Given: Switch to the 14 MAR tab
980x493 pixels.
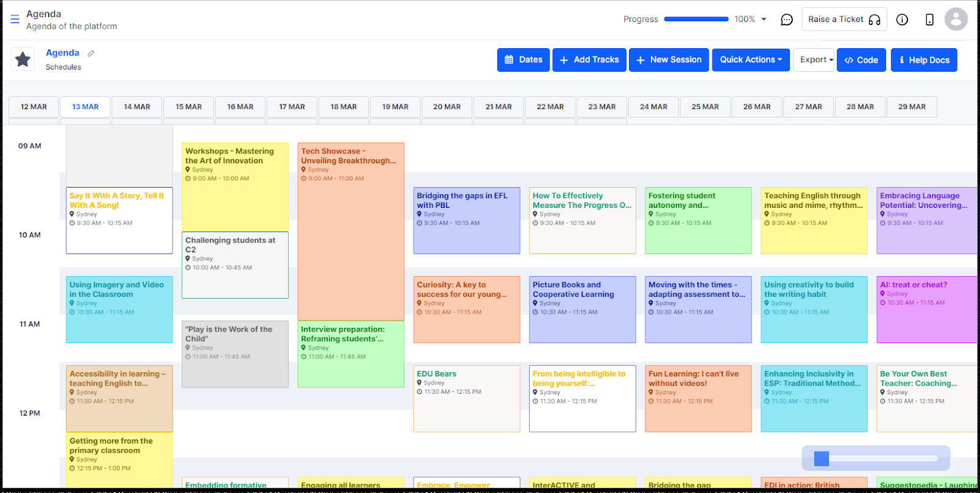Looking at the screenshot, I should pos(137,107).
